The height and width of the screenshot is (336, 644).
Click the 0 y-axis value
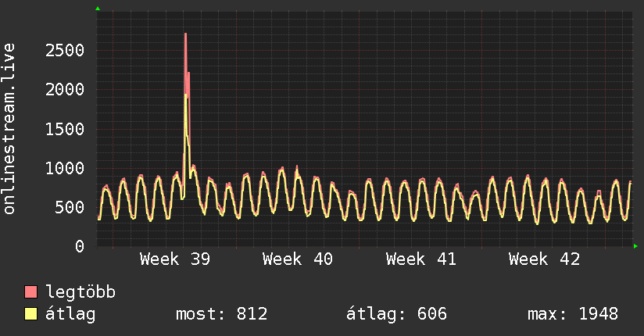80,246
